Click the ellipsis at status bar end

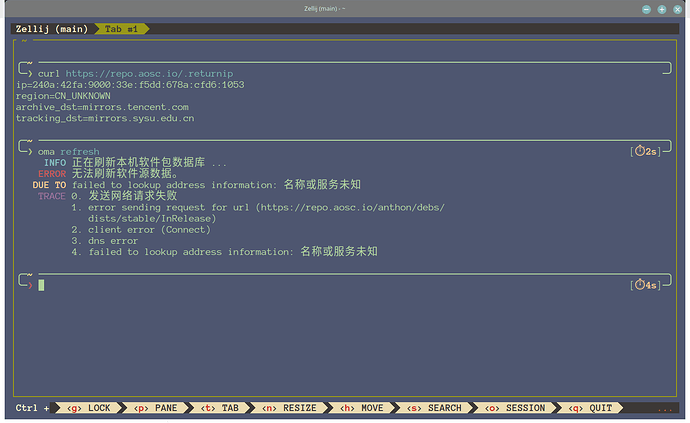coord(664,409)
